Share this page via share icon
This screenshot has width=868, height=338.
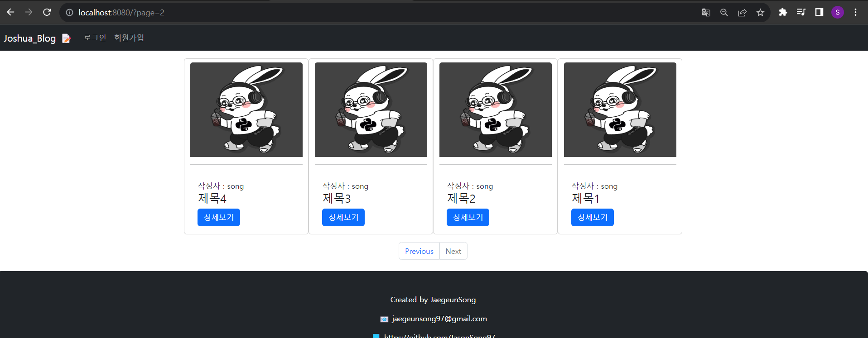(x=742, y=13)
